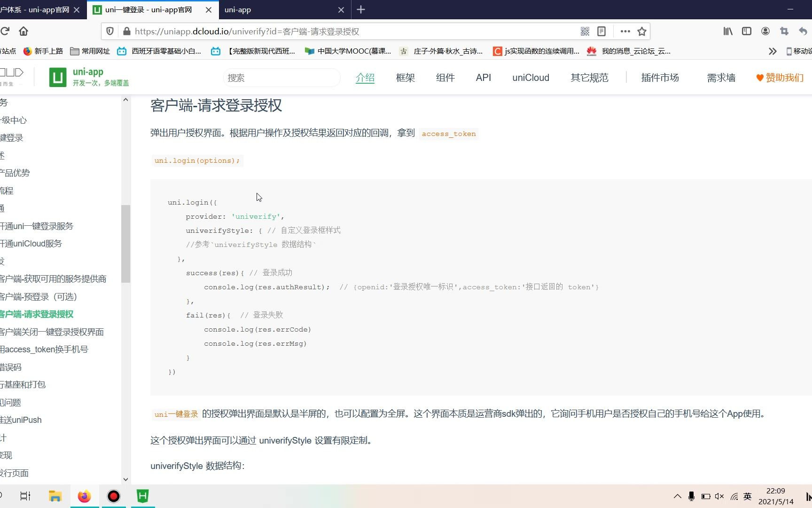Show hidden system tray icons
This screenshot has width=812, height=508.
677,496
